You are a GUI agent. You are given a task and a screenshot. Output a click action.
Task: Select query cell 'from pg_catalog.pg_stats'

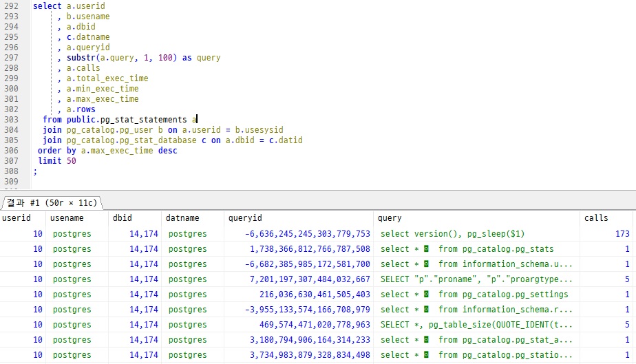pos(476,249)
